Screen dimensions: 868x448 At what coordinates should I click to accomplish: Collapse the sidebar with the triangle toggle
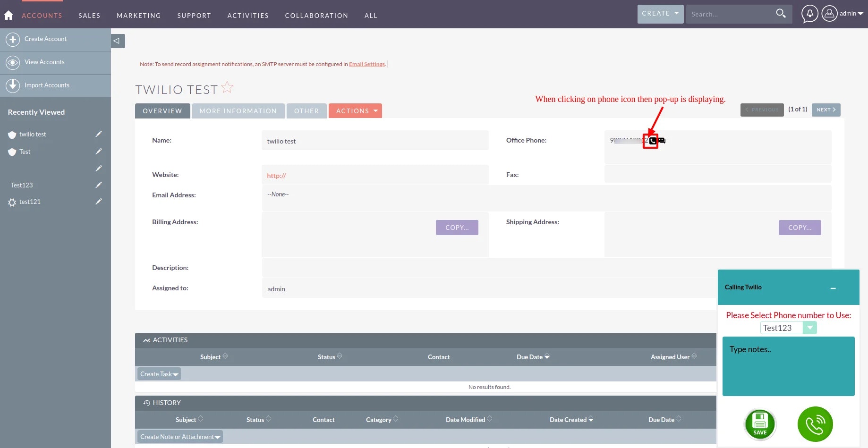(x=118, y=41)
